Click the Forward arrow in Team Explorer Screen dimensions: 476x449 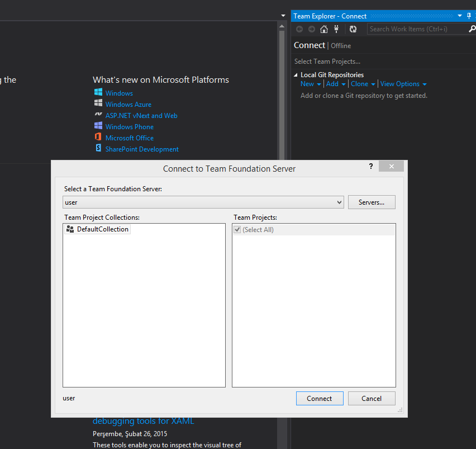click(x=311, y=29)
